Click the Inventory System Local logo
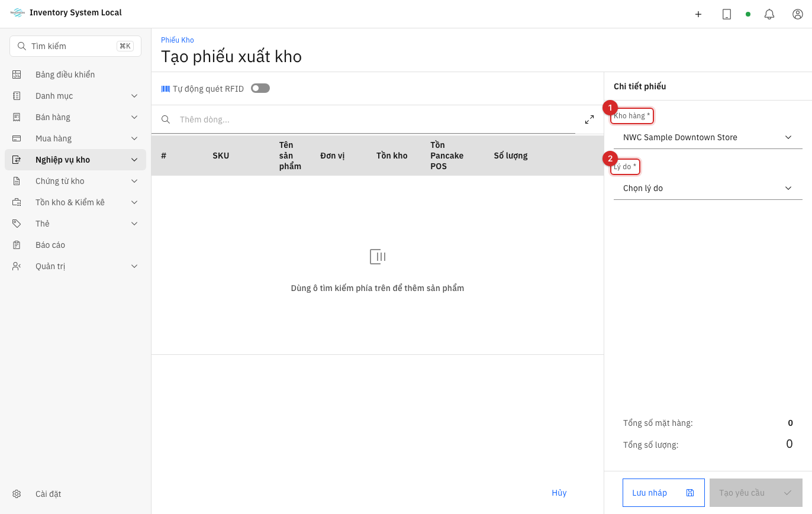 click(18, 12)
